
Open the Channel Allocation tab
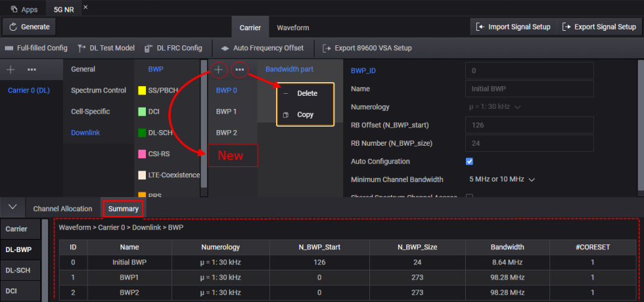[x=62, y=208]
